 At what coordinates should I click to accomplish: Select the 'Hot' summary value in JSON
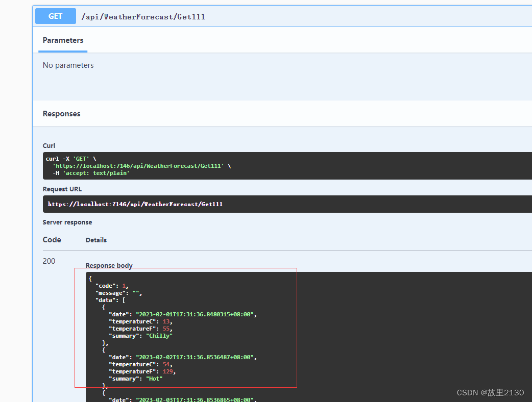coord(154,379)
